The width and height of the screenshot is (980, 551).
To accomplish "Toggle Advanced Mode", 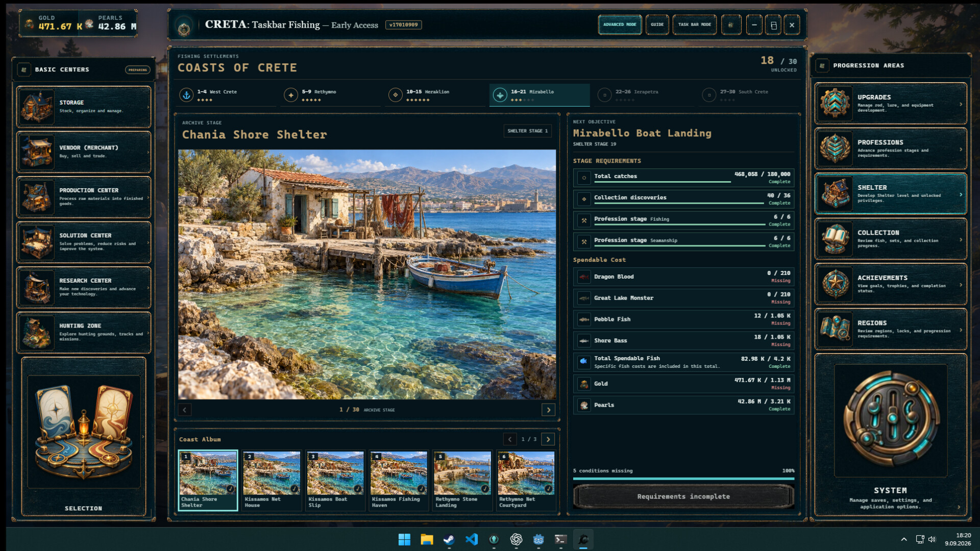I will click(x=620, y=24).
